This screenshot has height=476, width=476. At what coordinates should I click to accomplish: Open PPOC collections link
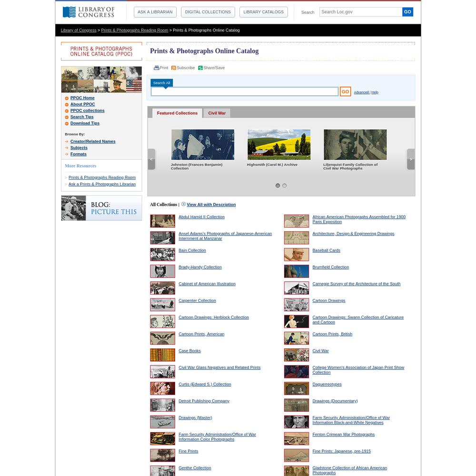point(88,110)
